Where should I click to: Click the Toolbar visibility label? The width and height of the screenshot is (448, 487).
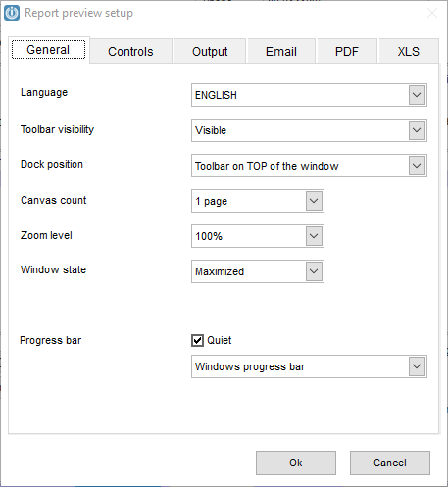pyautogui.click(x=57, y=129)
